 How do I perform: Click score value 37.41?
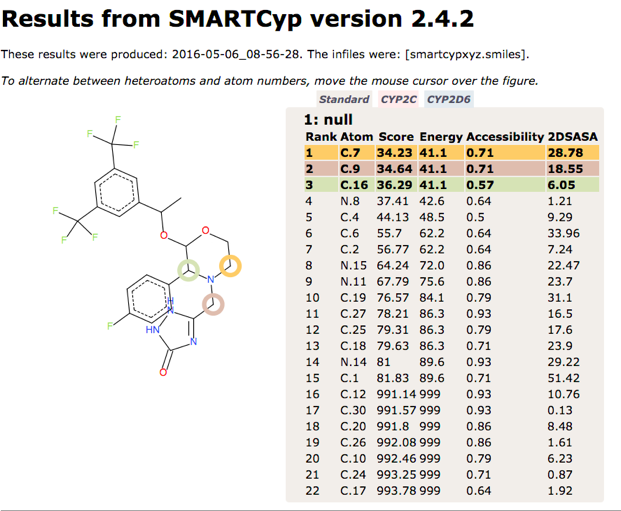392,201
